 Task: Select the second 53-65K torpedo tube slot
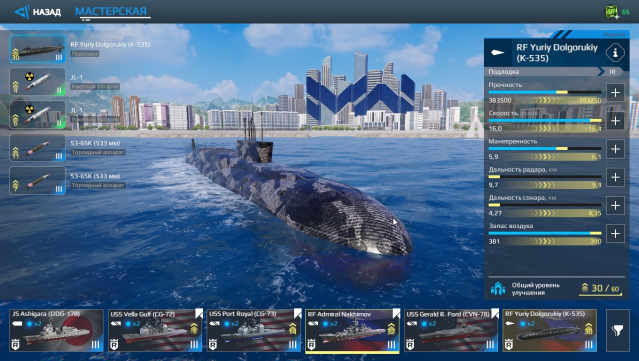click(37, 180)
